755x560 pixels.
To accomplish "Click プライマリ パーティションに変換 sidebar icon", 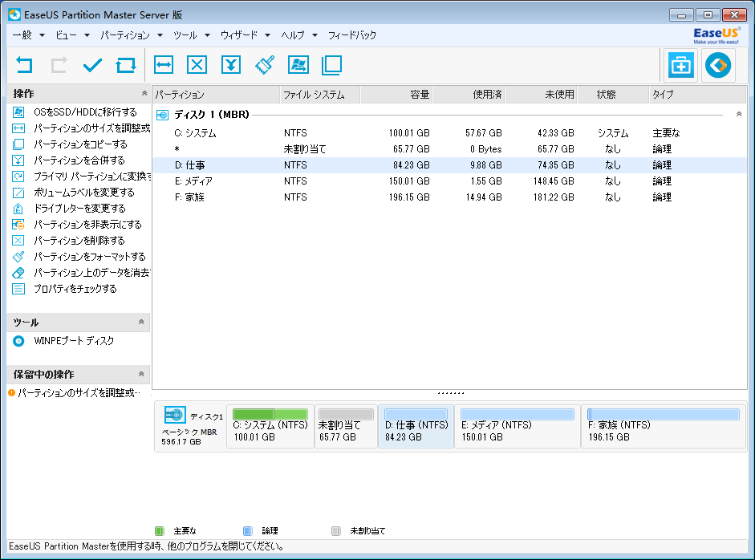I will click(18, 177).
